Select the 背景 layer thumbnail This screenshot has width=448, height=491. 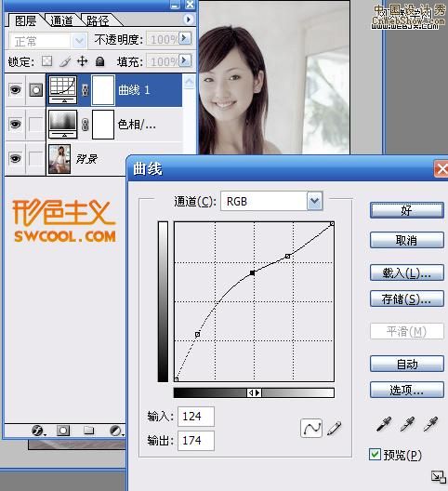point(59,159)
